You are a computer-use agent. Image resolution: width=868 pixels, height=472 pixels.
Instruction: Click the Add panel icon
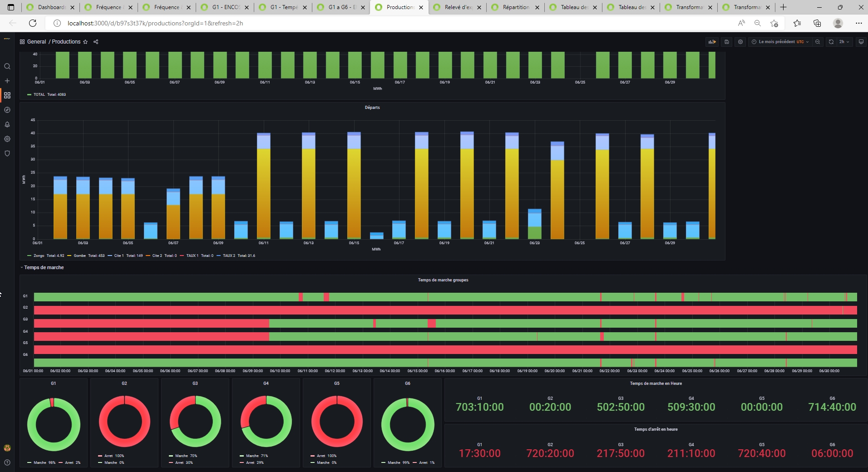712,42
